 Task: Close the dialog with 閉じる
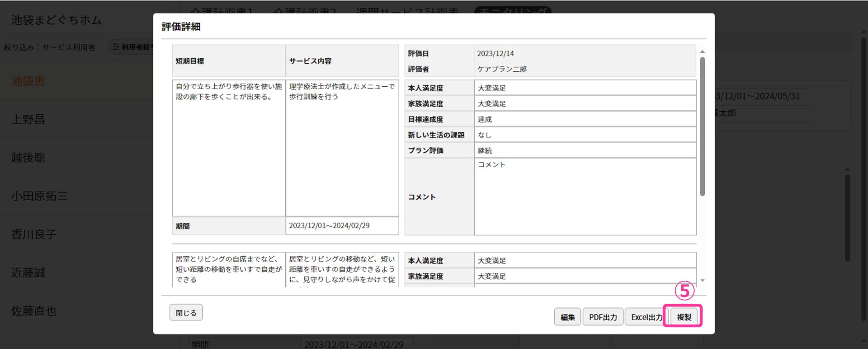(186, 313)
